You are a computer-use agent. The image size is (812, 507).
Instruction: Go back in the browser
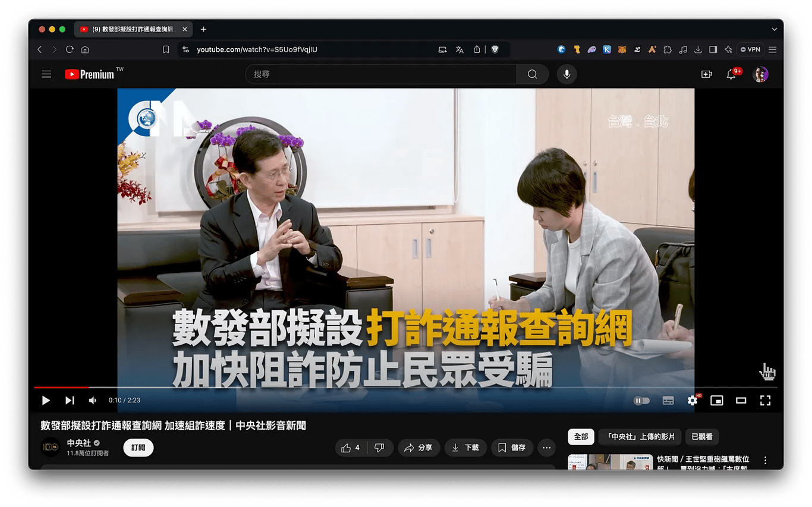(40, 49)
